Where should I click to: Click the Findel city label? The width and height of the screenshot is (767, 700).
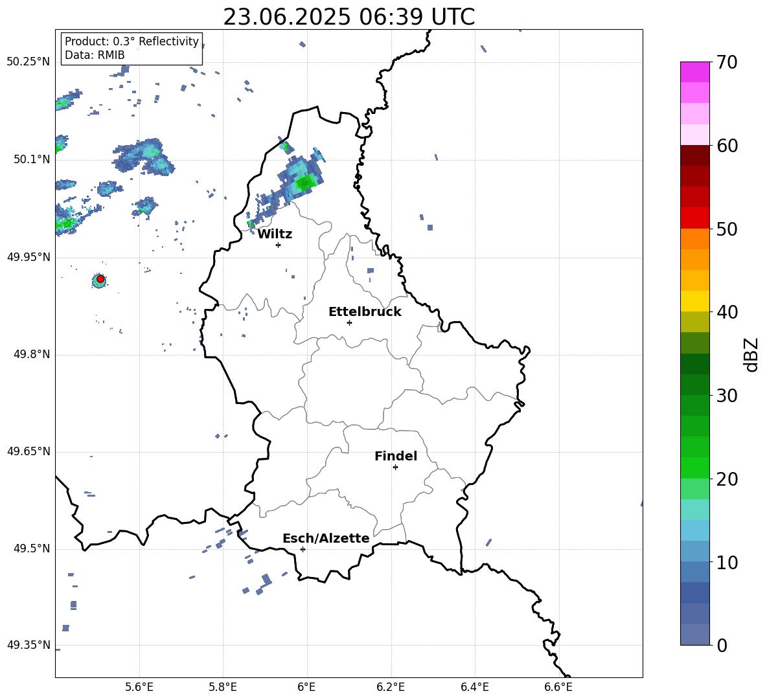click(x=396, y=456)
